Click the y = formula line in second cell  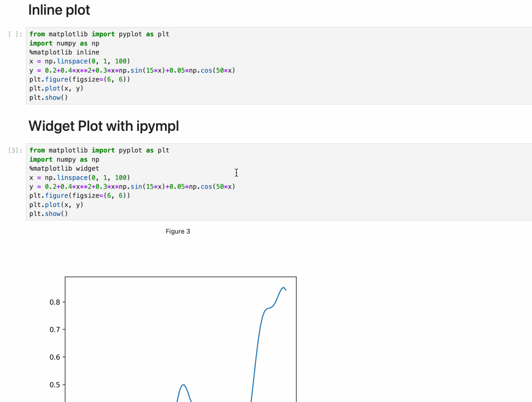(132, 187)
